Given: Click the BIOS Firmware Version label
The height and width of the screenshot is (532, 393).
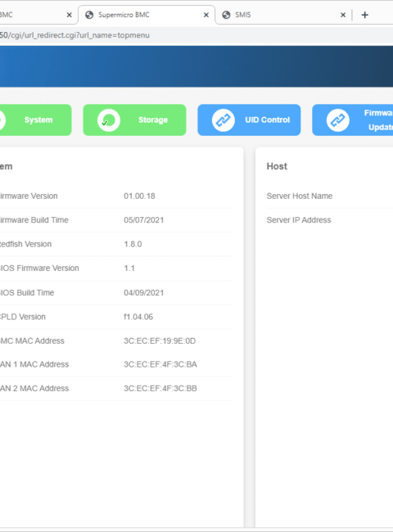Looking at the screenshot, I should (39, 268).
